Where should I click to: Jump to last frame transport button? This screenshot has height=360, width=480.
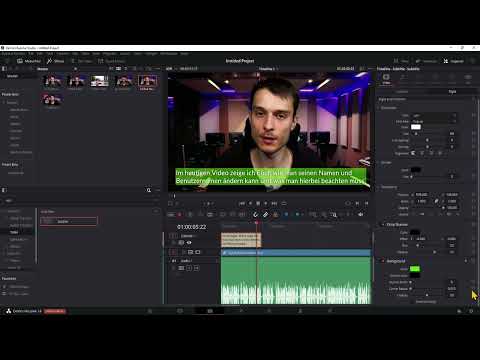tap(274, 203)
